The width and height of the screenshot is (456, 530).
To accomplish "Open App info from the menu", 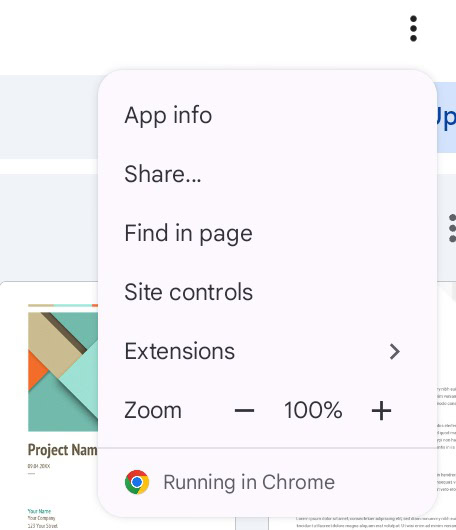I will 267,116.
